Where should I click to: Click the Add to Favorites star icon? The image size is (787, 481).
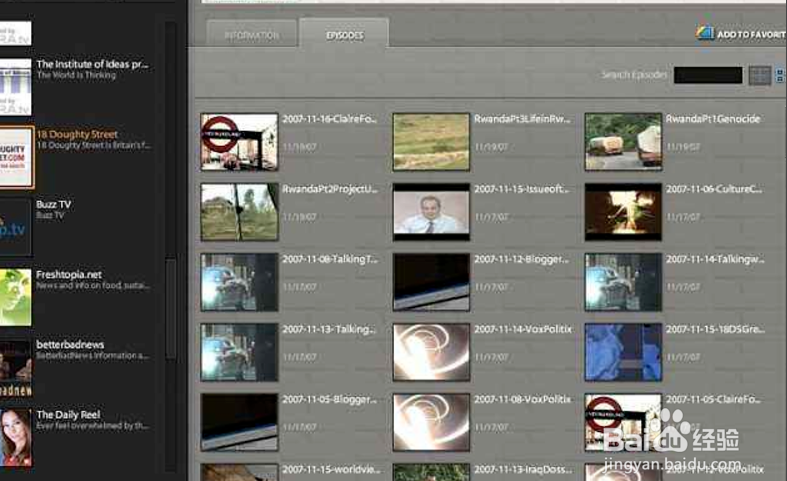pyautogui.click(x=705, y=33)
